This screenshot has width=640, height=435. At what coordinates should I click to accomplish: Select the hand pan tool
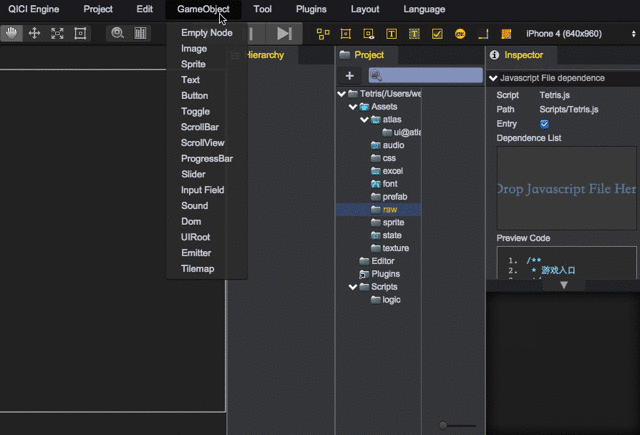point(12,33)
